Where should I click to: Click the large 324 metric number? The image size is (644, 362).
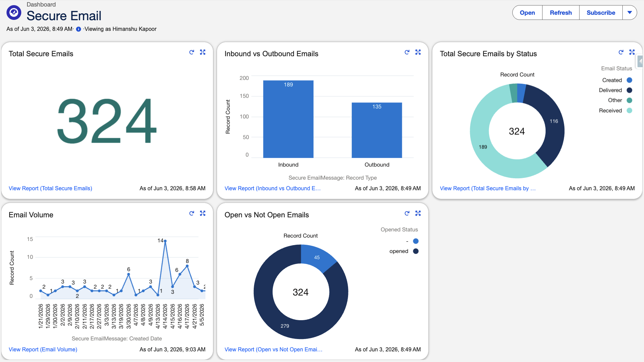tap(107, 121)
